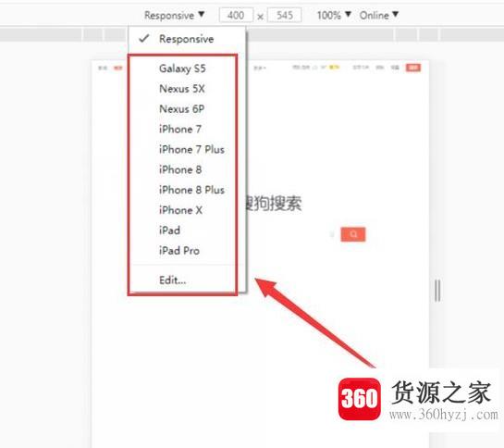Viewport: 504px width, 448px height.
Task: Select iPhone 7 device
Action: tap(180, 130)
